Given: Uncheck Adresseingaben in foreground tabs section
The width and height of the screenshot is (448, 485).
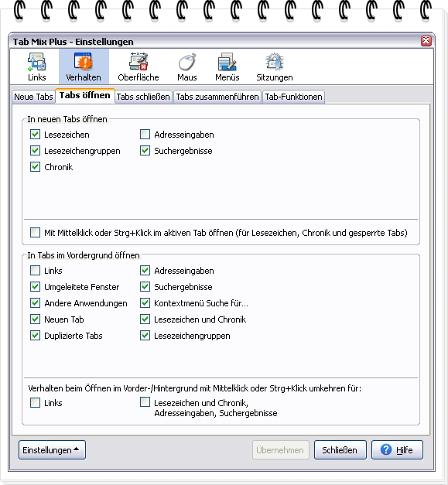Looking at the screenshot, I should (x=145, y=270).
